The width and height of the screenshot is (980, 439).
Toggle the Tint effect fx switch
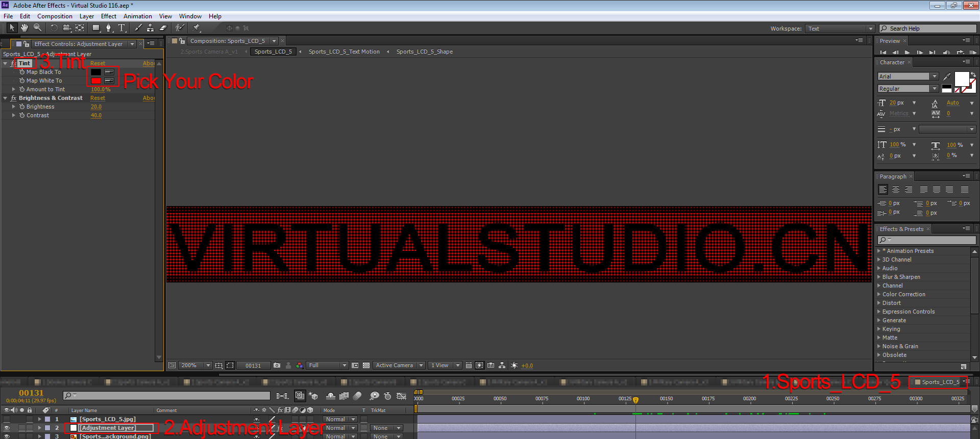tap(13, 63)
